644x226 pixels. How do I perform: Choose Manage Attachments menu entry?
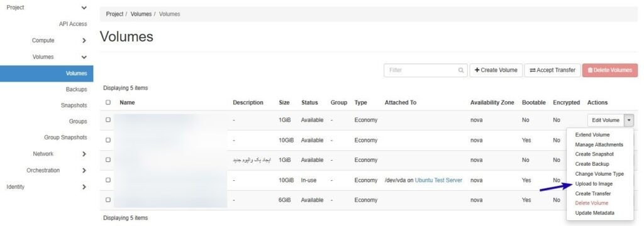point(599,144)
